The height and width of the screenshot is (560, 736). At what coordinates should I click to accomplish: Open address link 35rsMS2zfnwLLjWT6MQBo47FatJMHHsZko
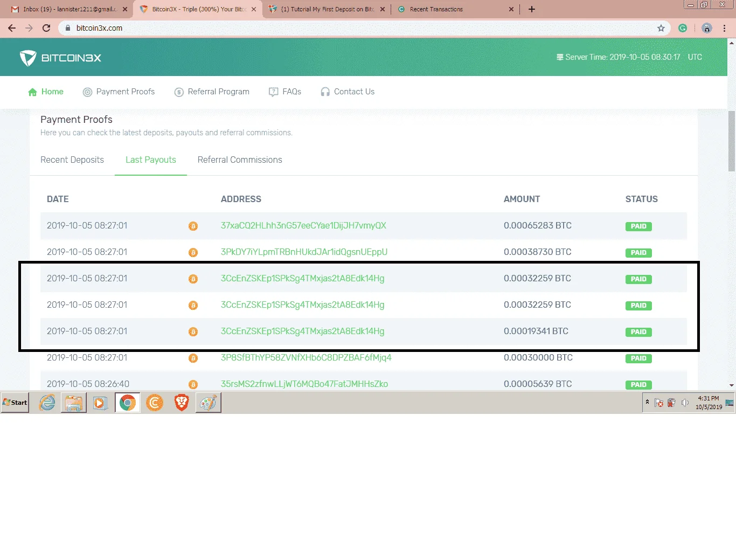click(x=304, y=384)
